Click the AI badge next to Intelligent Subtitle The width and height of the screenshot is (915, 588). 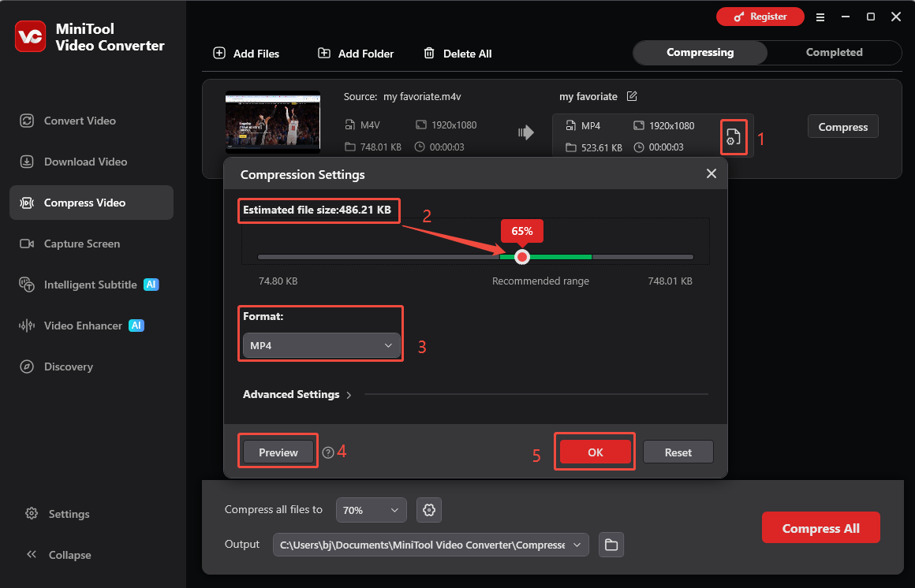(x=151, y=285)
